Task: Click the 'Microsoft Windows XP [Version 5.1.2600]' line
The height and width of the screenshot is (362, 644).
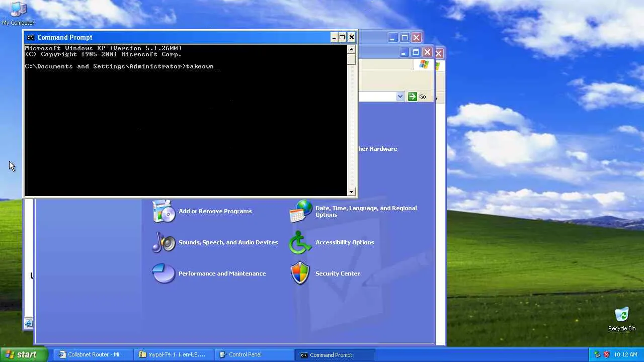Action: (104, 48)
